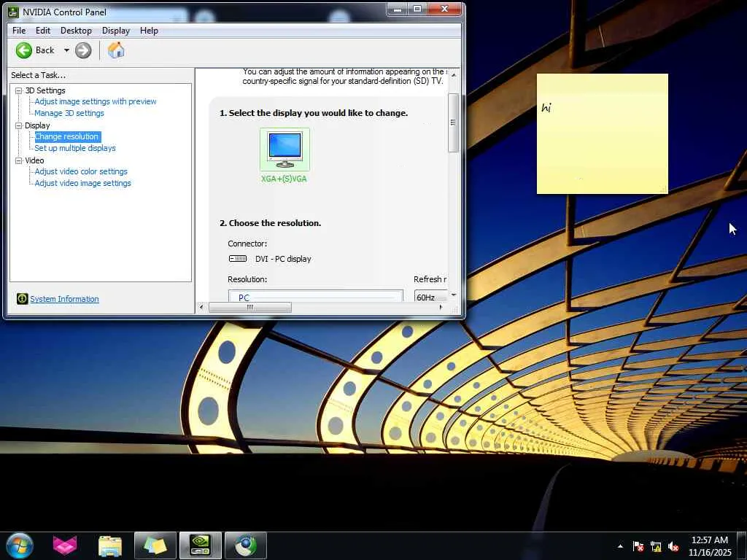Collapse the Display tree node

click(x=18, y=125)
